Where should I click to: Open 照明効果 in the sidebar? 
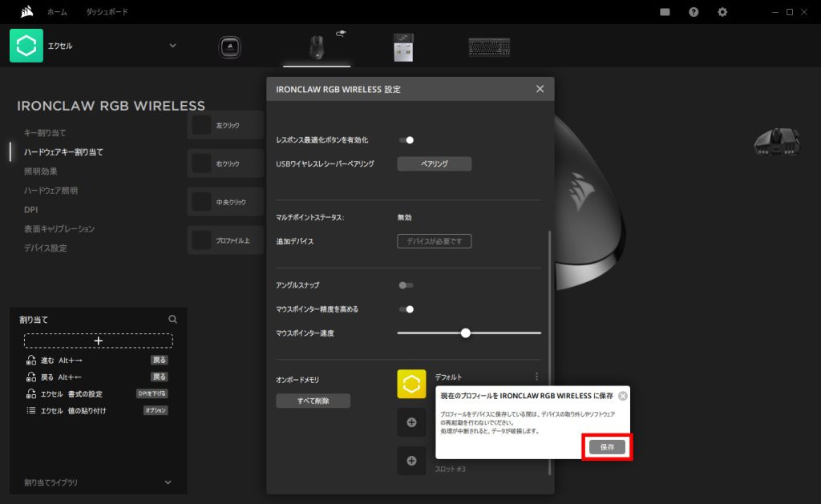click(41, 171)
